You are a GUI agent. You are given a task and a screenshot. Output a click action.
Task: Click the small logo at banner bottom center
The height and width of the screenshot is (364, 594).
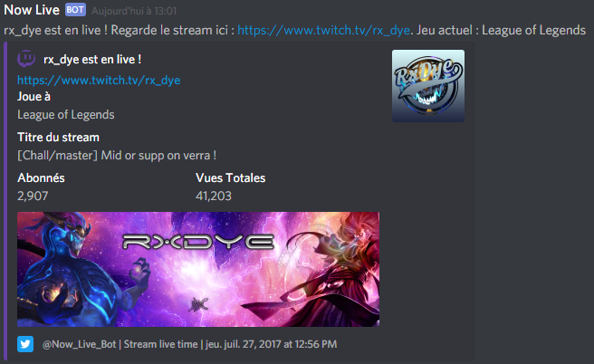[x=198, y=303]
